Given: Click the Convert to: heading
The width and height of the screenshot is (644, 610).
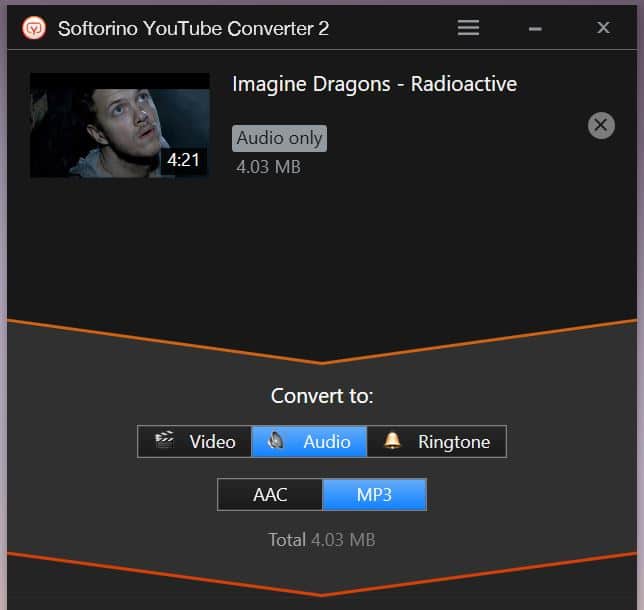Looking at the screenshot, I should [x=322, y=396].
